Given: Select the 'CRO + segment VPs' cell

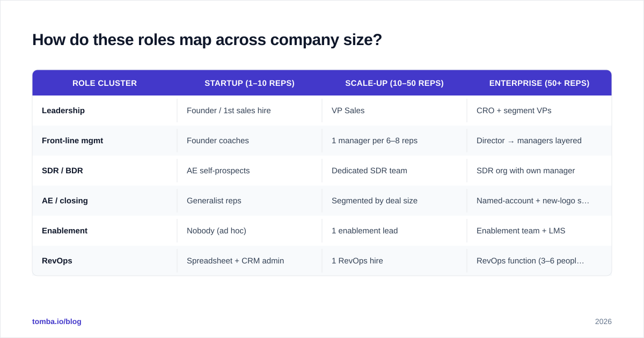Looking at the screenshot, I should point(539,111).
